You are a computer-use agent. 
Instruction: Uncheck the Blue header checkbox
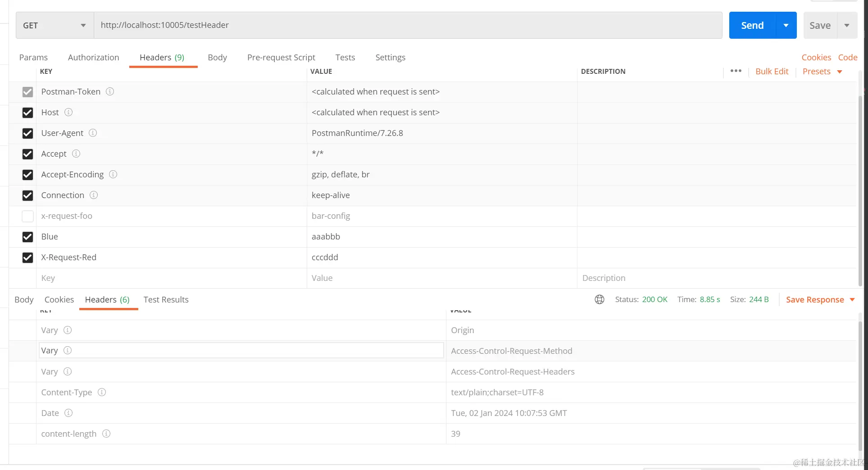click(27, 237)
